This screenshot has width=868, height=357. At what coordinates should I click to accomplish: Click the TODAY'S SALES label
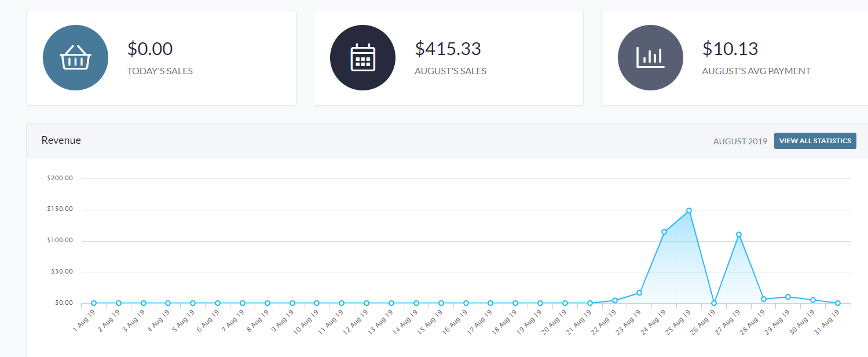(160, 71)
